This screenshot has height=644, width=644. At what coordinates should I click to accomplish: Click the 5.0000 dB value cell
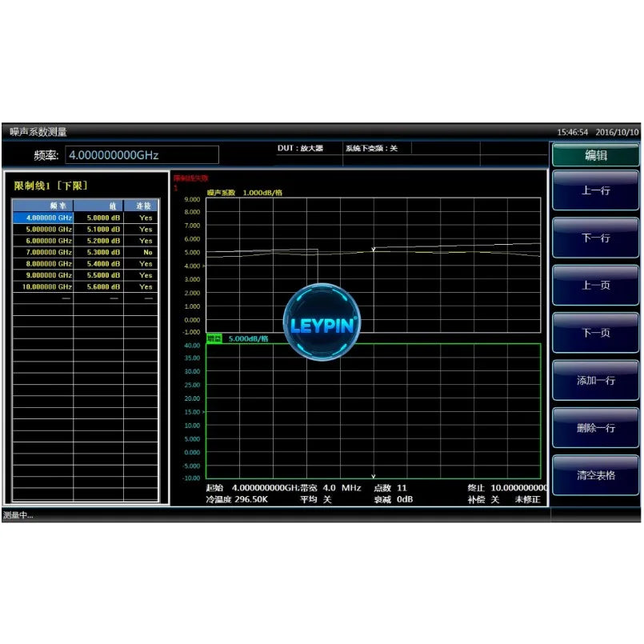[98, 218]
